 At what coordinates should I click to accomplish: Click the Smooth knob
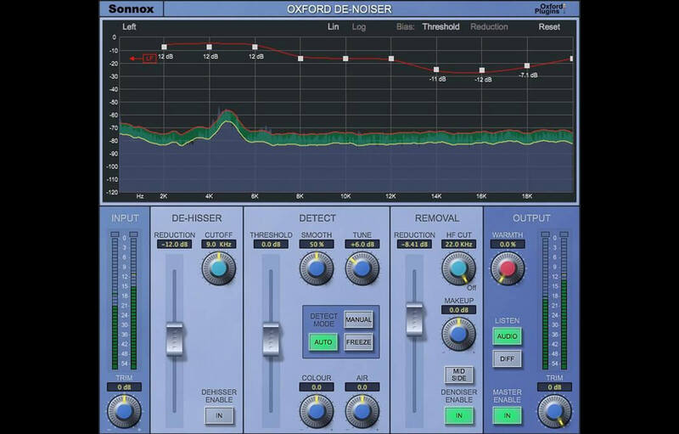pyautogui.click(x=317, y=269)
